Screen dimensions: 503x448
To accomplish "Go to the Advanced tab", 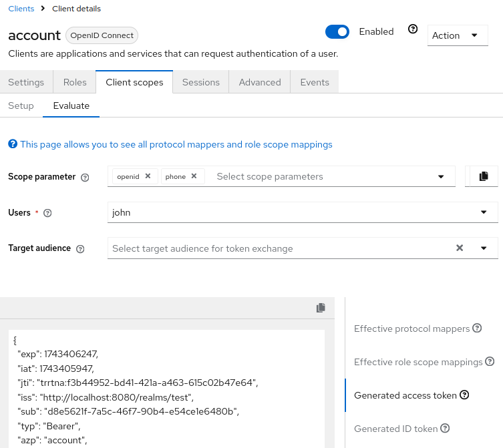I will tap(260, 82).
